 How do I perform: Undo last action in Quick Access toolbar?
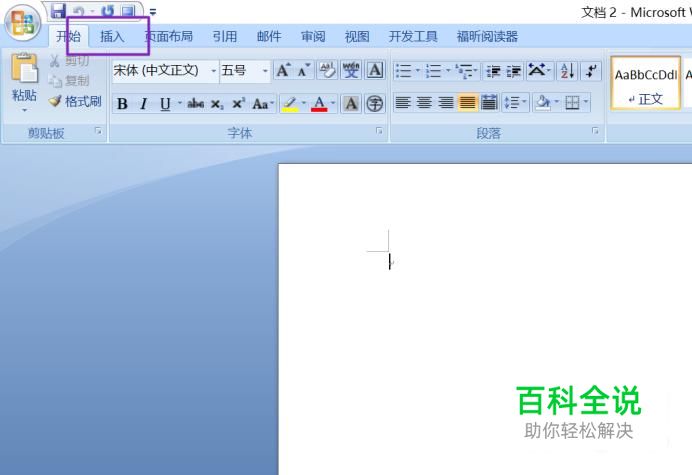(79, 11)
